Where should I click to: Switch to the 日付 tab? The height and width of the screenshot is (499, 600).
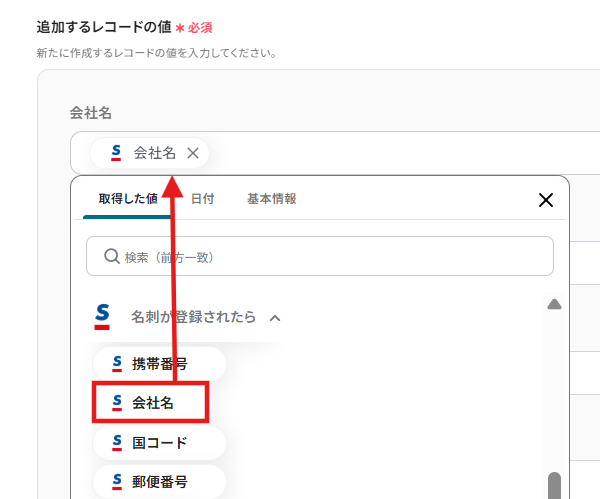202,199
